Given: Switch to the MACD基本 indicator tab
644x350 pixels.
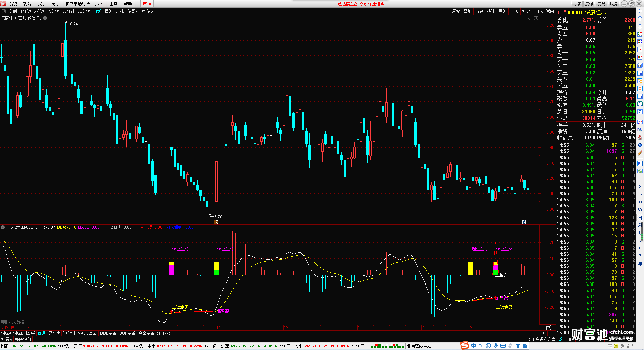Looking at the screenshot, I should coord(87,333).
